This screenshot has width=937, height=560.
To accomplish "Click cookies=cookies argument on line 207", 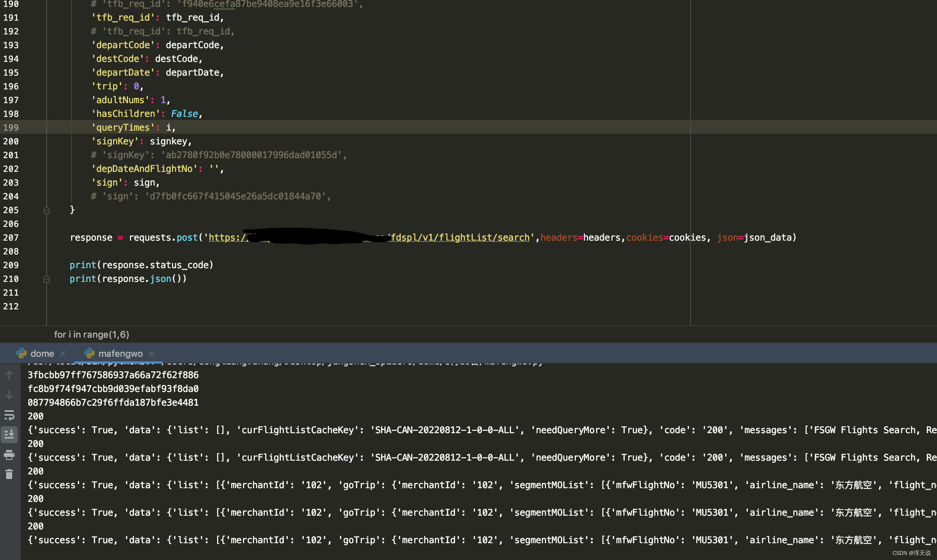I will [x=666, y=238].
